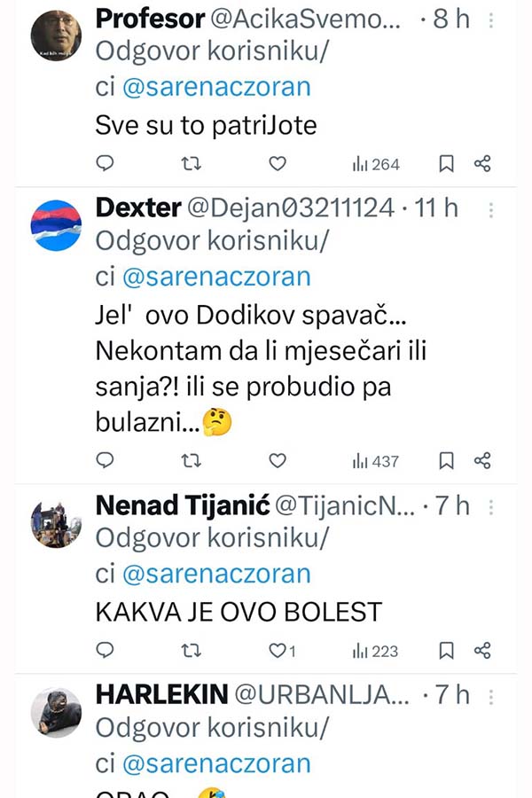532x798 pixels.
Task: Like Profesor's tweet
Action: pos(278,164)
